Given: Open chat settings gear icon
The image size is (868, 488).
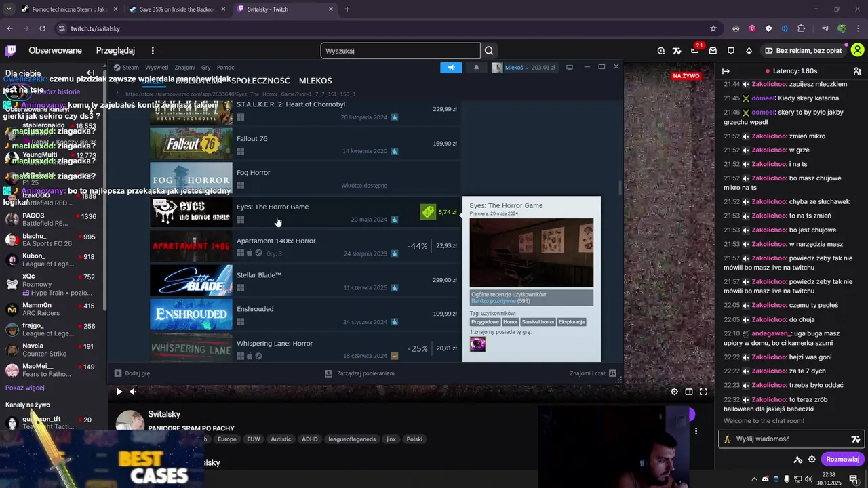Looking at the screenshot, I should click(812, 459).
